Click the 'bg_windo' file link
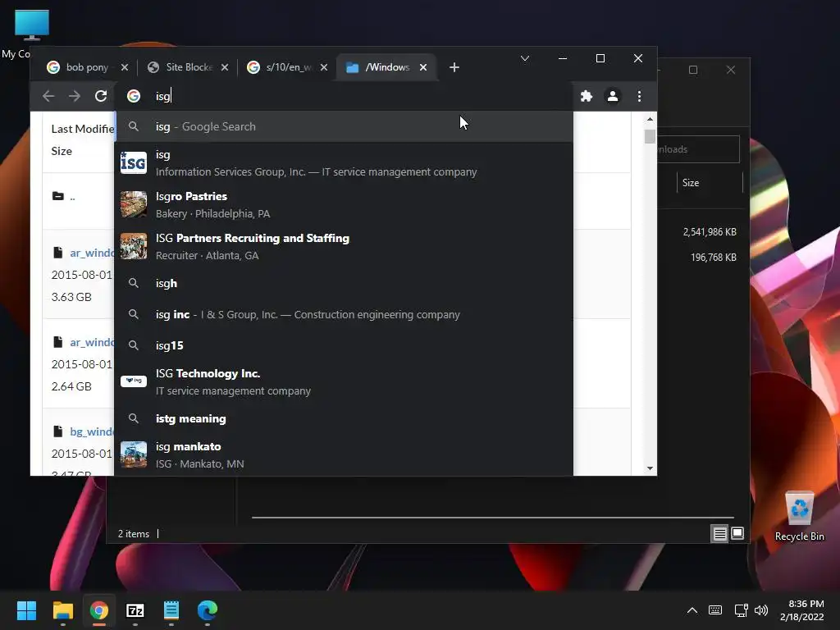Image resolution: width=840 pixels, height=630 pixels. click(92, 431)
